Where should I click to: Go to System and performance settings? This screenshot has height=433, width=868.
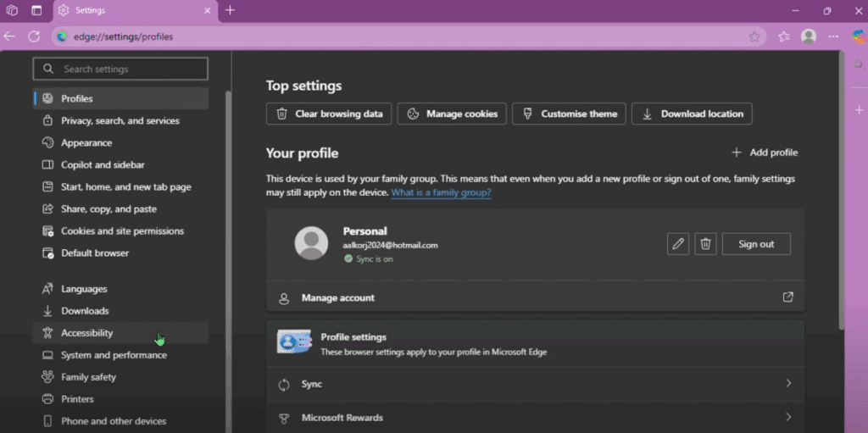pos(114,355)
